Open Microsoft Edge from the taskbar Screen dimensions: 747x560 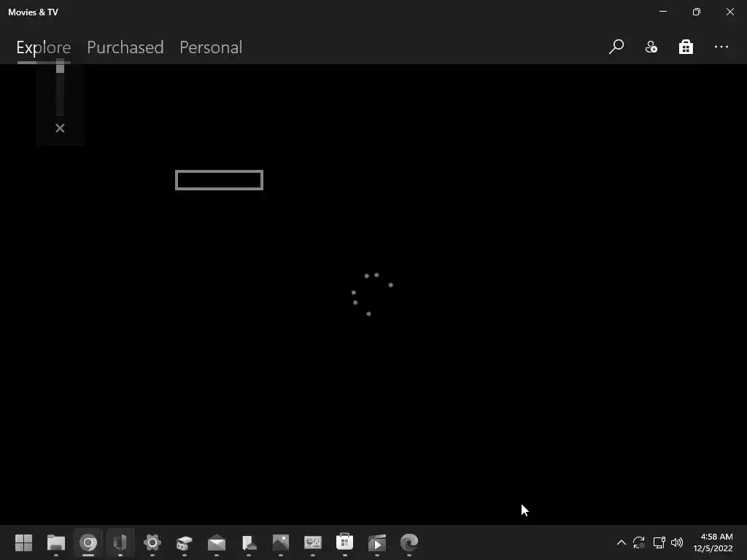(x=409, y=542)
